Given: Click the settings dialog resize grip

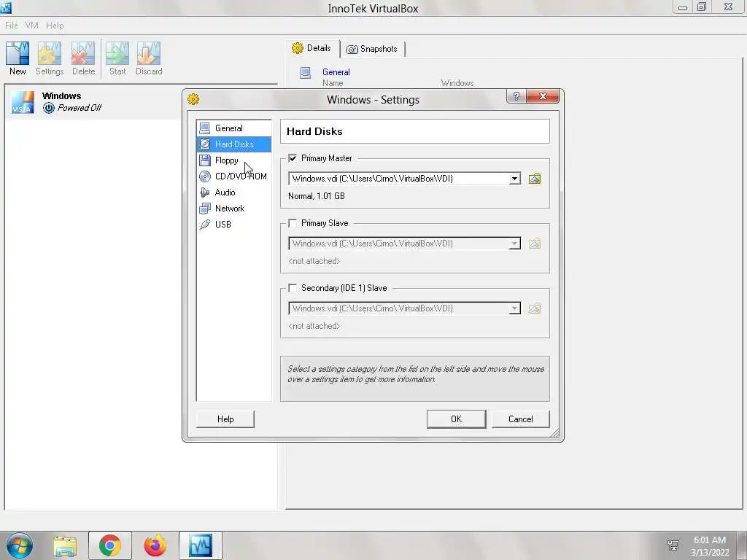Looking at the screenshot, I should [x=554, y=432].
